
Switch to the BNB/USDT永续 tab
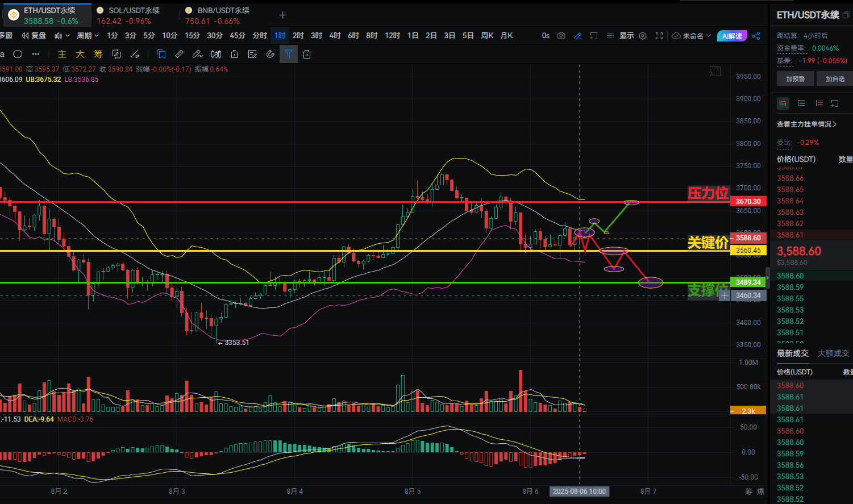[217, 15]
